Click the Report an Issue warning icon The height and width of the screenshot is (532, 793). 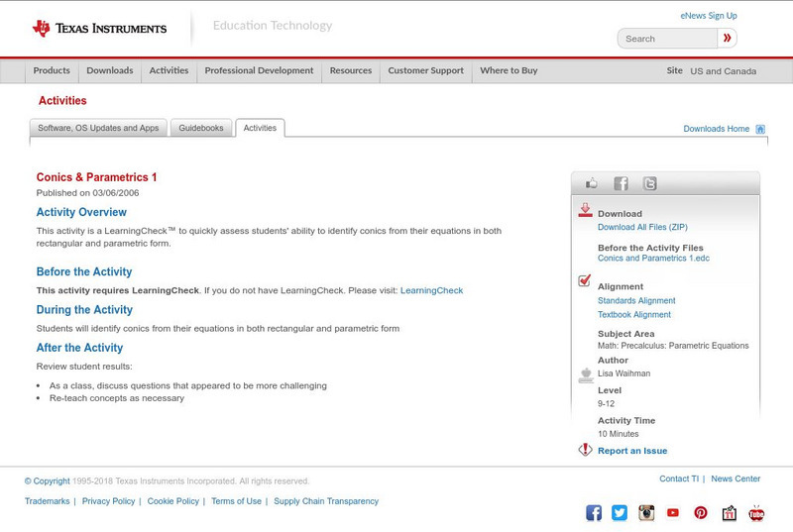point(585,449)
